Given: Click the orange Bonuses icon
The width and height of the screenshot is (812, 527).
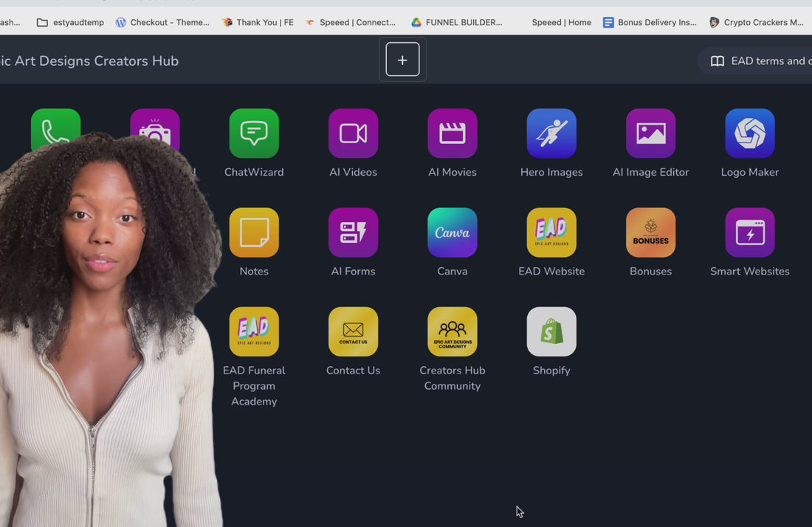Looking at the screenshot, I should 650,232.
